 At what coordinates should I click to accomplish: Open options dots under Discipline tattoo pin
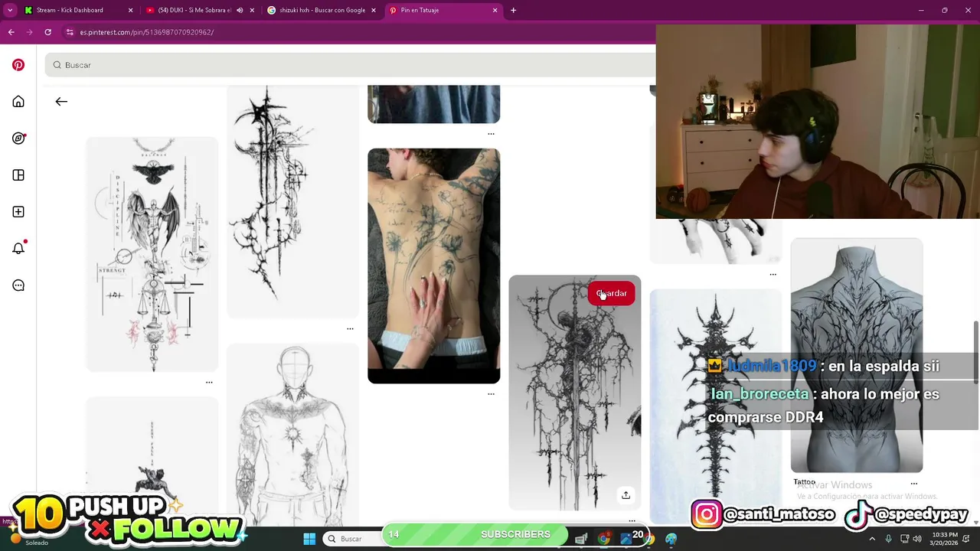pos(209,382)
